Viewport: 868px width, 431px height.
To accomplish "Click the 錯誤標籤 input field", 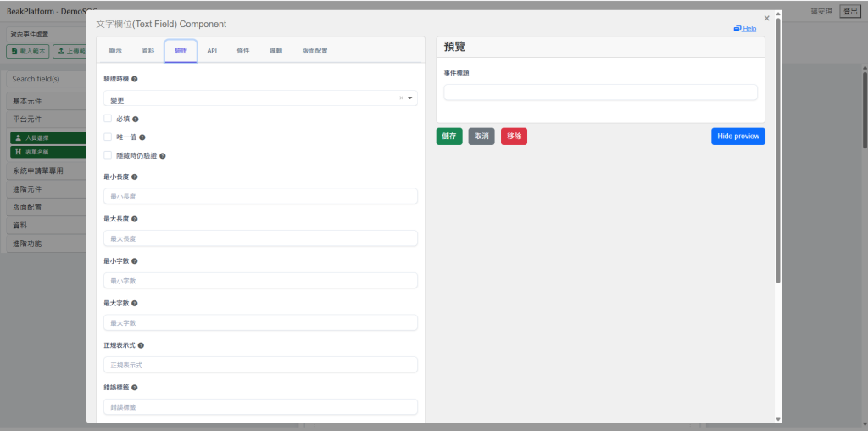I will click(x=260, y=406).
